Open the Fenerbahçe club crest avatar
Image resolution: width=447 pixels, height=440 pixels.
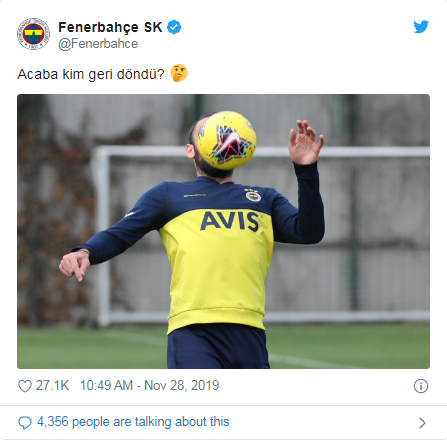[33, 34]
